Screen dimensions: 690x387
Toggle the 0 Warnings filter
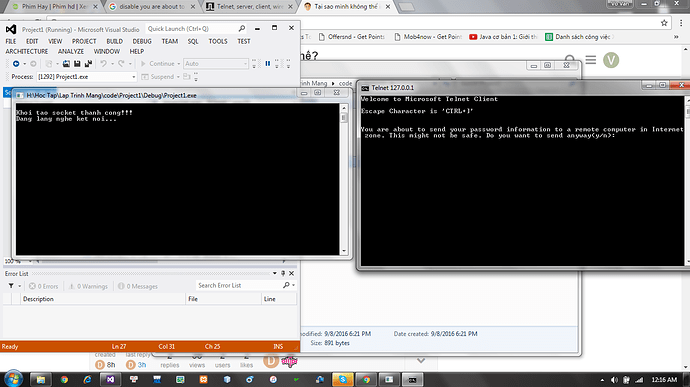click(x=88, y=286)
